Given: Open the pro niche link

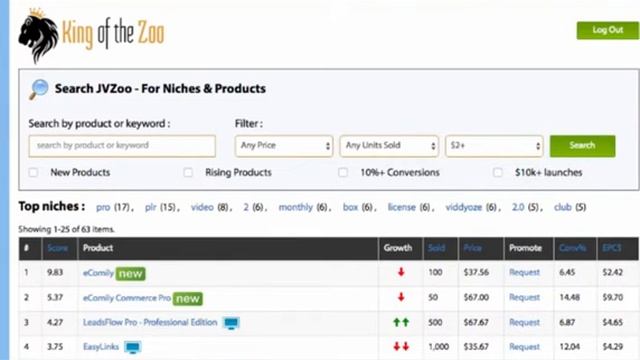Looking at the screenshot, I should tap(103, 207).
